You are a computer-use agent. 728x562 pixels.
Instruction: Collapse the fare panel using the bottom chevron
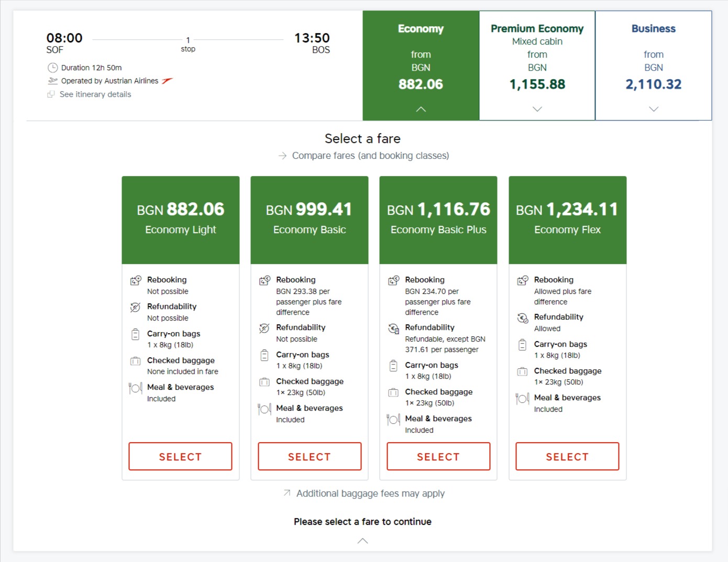[x=362, y=541]
